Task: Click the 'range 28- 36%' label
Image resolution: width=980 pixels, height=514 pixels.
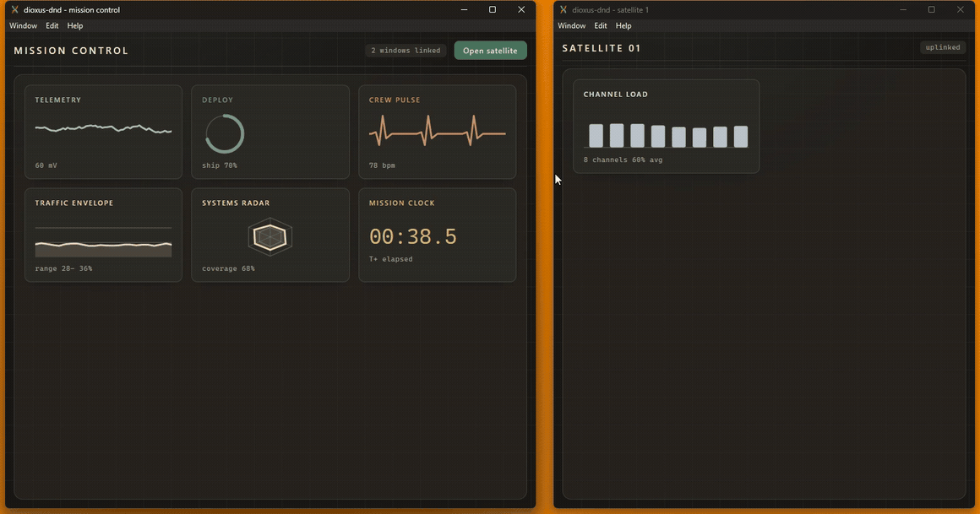Action: 63,268
